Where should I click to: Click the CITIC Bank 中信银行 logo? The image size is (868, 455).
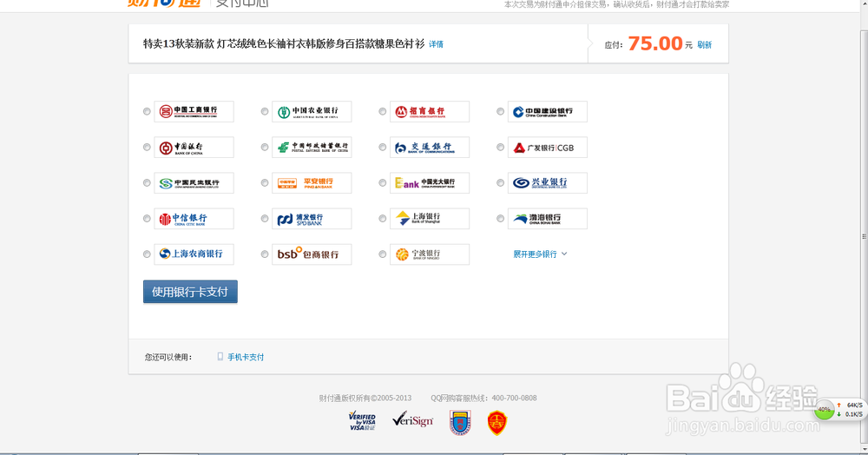point(194,219)
